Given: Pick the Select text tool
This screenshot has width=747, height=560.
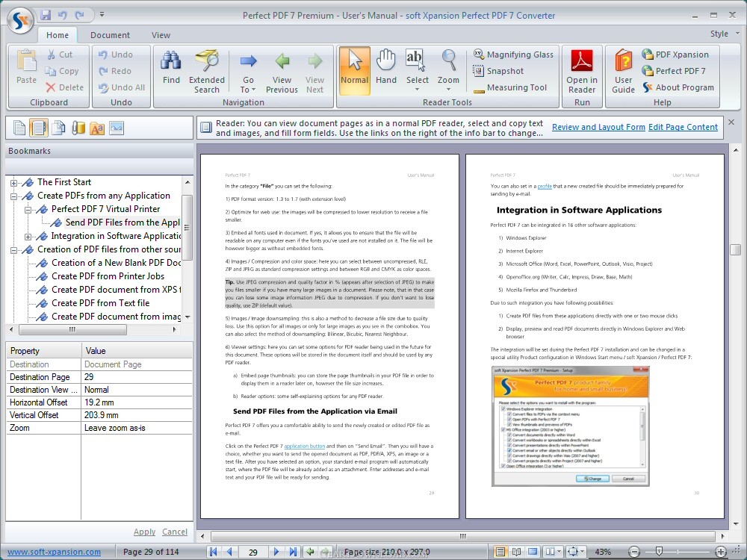Looking at the screenshot, I should click(x=418, y=70).
